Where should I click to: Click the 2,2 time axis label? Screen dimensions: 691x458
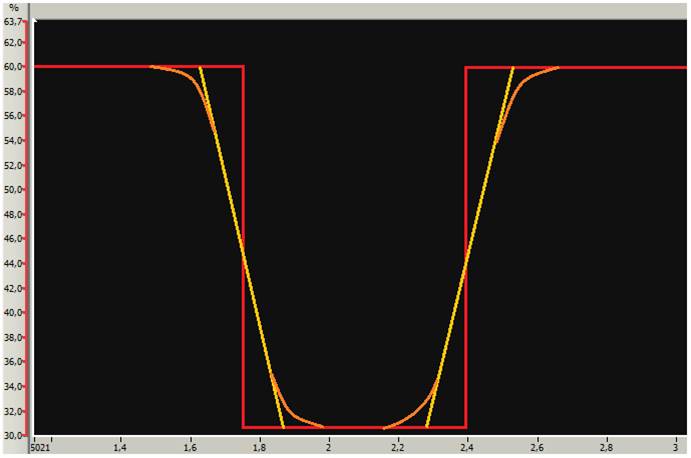[398, 448]
